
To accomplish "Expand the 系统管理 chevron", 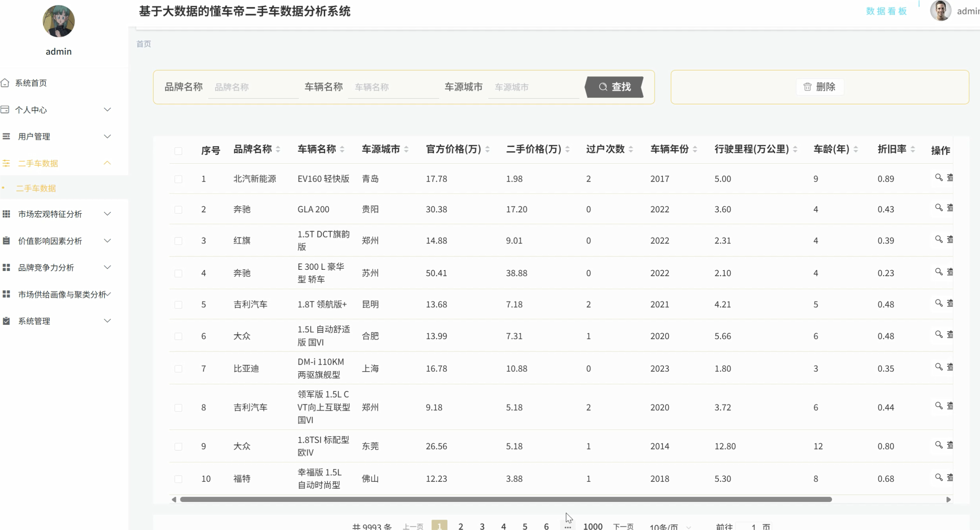I will point(107,321).
